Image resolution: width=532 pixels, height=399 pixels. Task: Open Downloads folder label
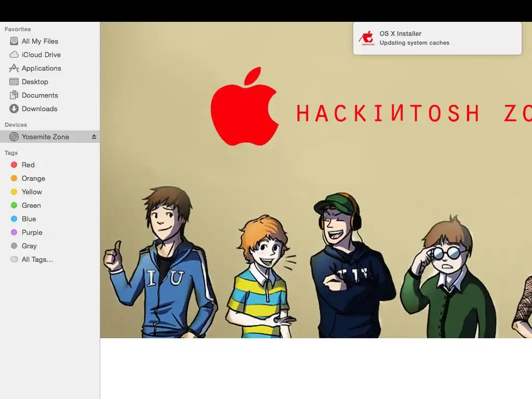coord(39,109)
